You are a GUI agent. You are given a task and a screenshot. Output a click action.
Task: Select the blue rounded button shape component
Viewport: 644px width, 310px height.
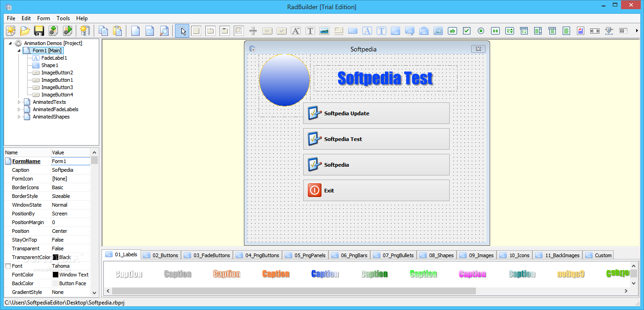353,31
